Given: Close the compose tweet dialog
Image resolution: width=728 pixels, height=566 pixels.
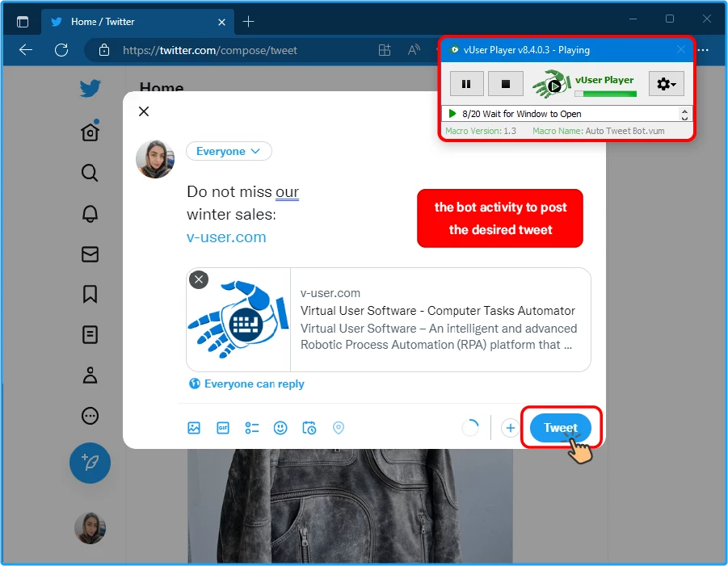Looking at the screenshot, I should 144,111.
